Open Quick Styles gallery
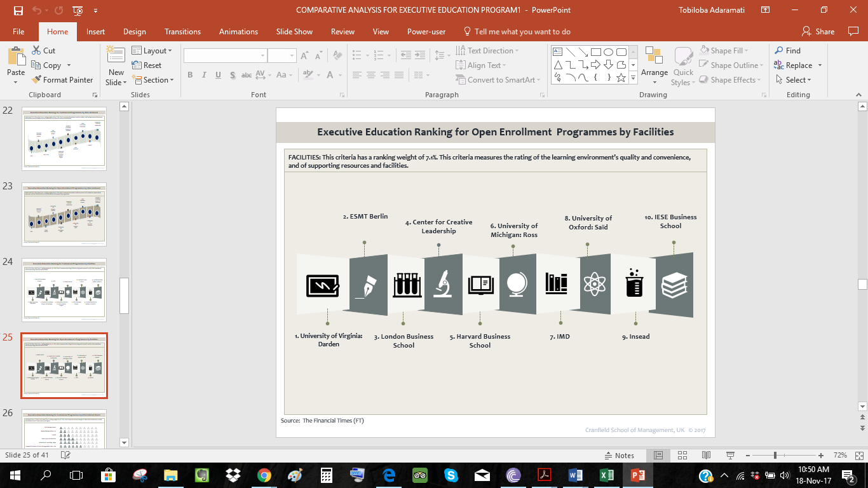The image size is (868, 488). point(683,66)
